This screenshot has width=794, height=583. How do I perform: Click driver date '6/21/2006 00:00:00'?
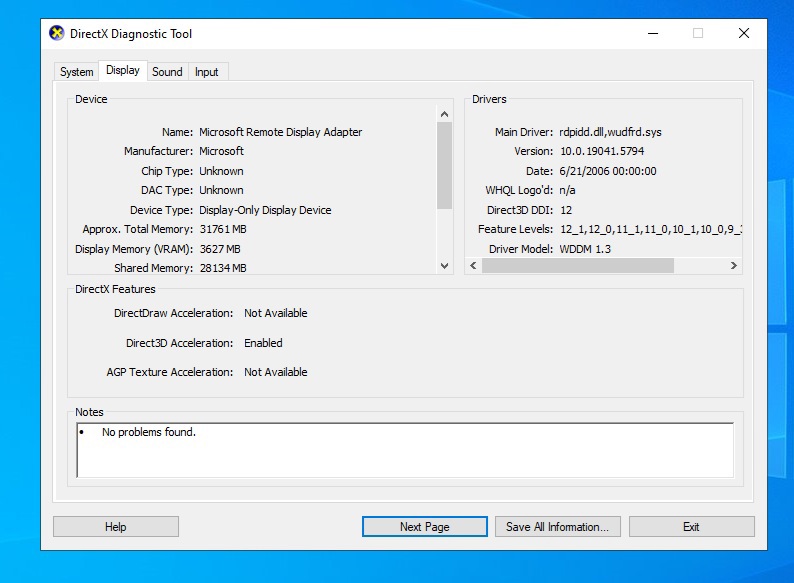608,171
